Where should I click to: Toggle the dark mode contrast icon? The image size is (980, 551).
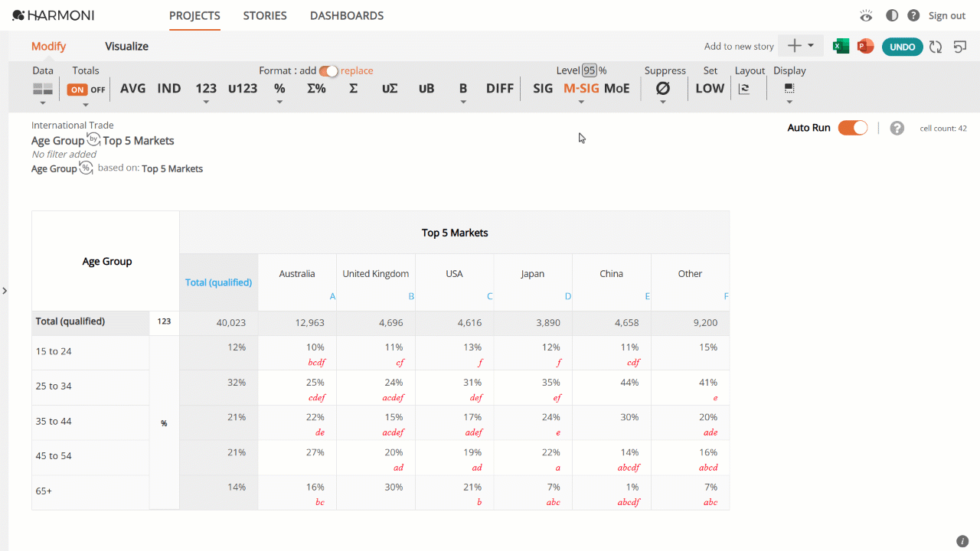[x=891, y=15]
